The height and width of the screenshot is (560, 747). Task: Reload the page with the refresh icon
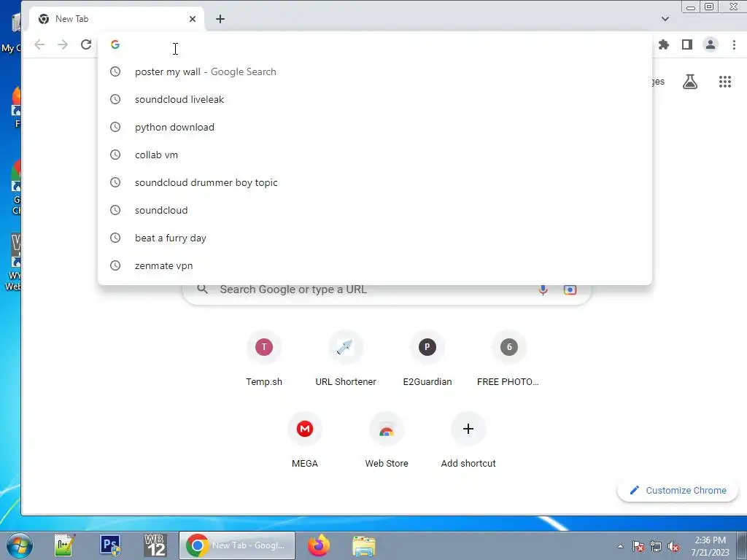86,44
